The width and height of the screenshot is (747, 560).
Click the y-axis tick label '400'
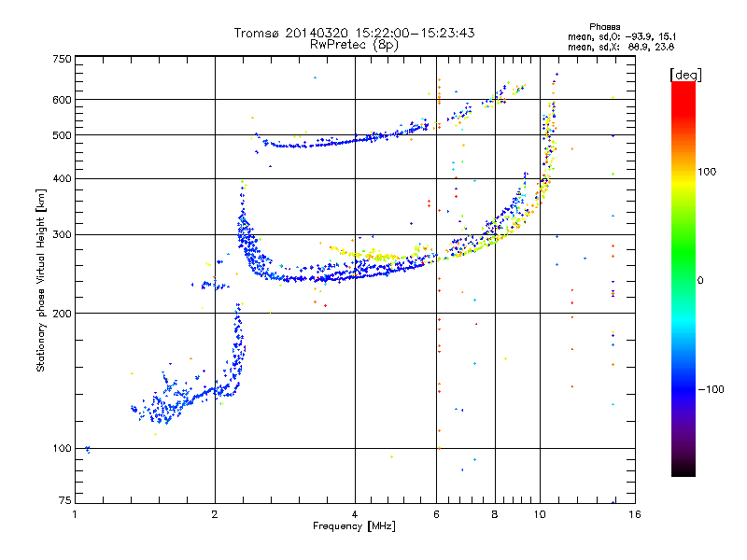pyautogui.click(x=62, y=179)
